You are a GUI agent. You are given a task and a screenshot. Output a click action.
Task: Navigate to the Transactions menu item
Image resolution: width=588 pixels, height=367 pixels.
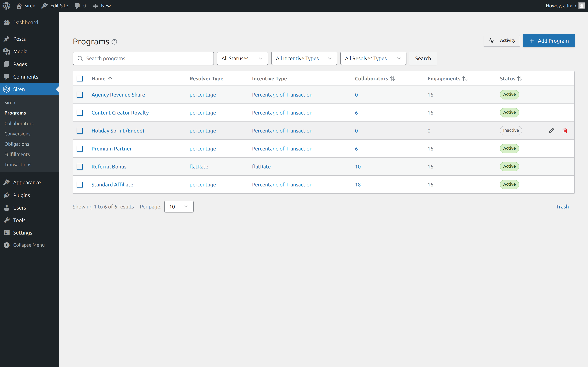tap(17, 165)
